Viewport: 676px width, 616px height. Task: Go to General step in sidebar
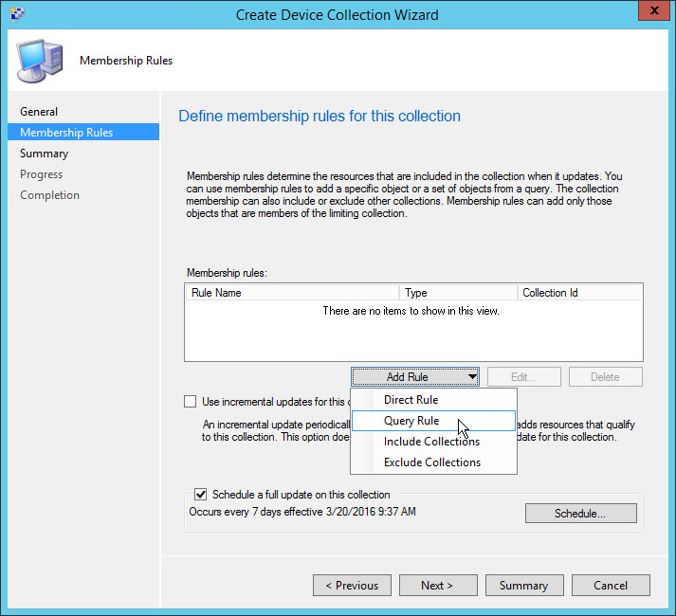[x=39, y=112]
